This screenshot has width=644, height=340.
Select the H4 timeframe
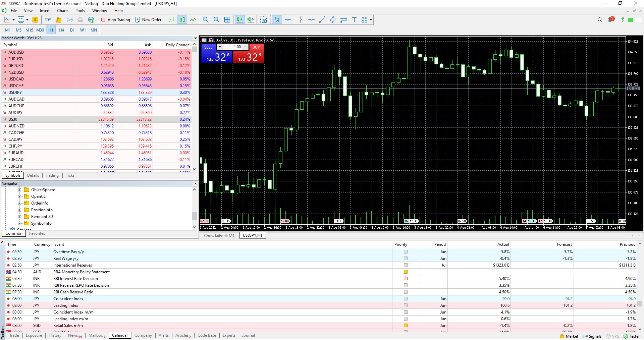(x=61, y=30)
